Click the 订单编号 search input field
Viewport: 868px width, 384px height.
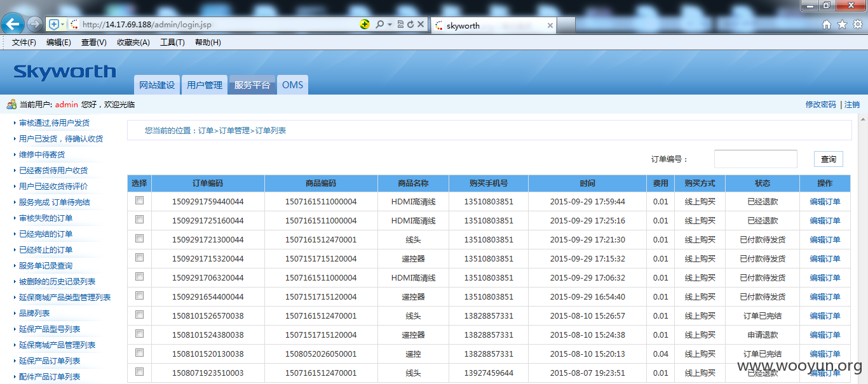756,159
